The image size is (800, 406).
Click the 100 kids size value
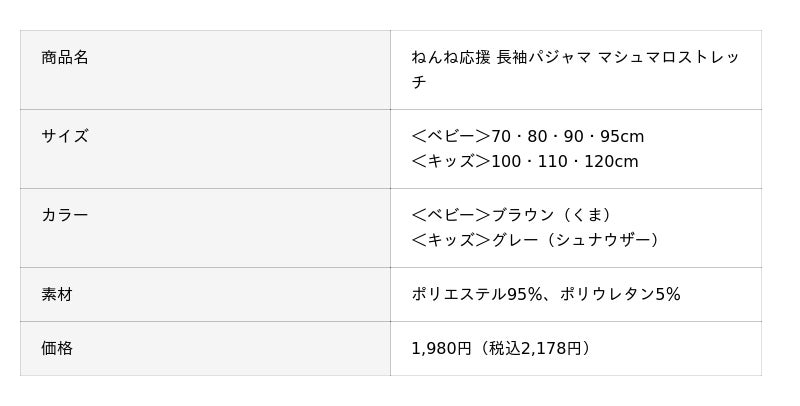(x=506, y=162)
